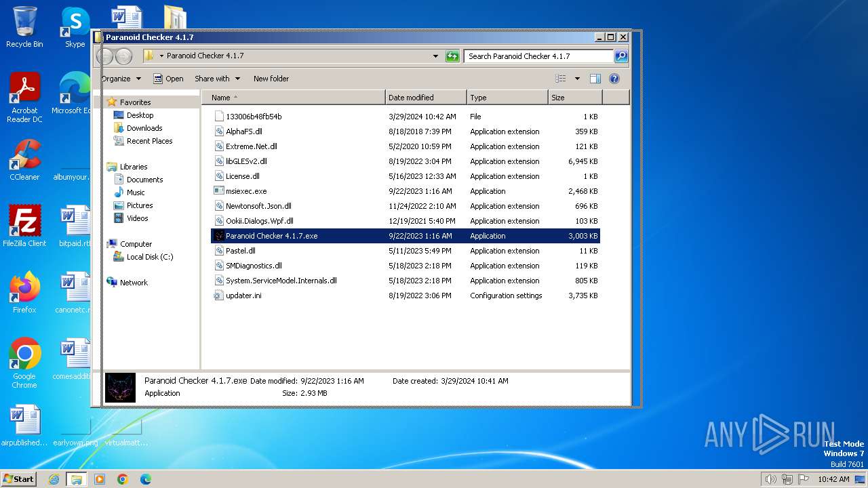Image resolution: width=868 pixels, height=488 pixels.
Task: Click the search magnifier icon
Action: click(620, 56)
